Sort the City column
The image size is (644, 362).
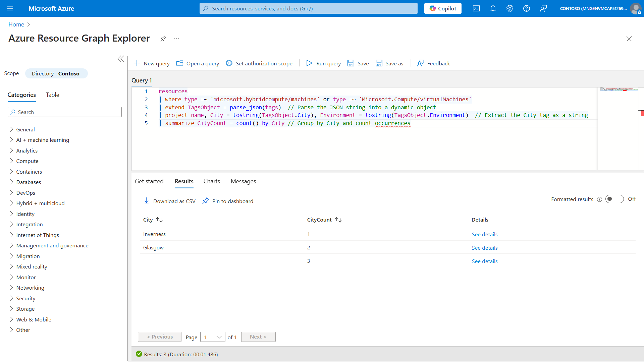point(159,220)
